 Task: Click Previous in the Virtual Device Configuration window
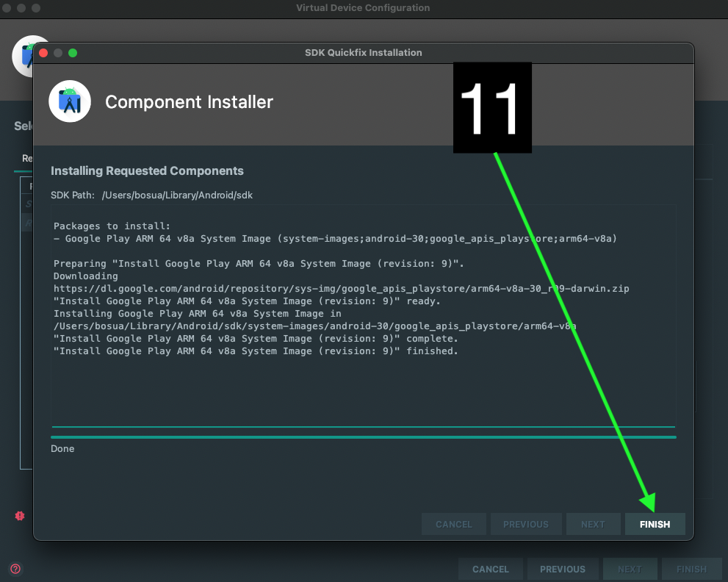click(562, 569)
